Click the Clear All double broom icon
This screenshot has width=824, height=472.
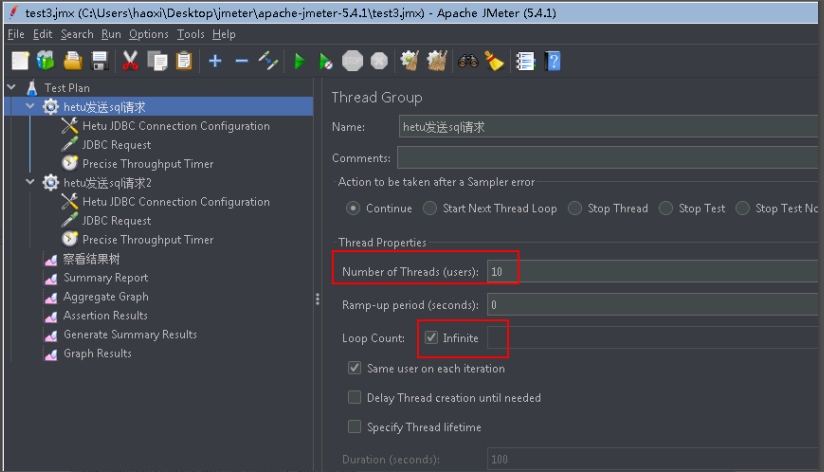pyautogui.click(x=437, y=61)
